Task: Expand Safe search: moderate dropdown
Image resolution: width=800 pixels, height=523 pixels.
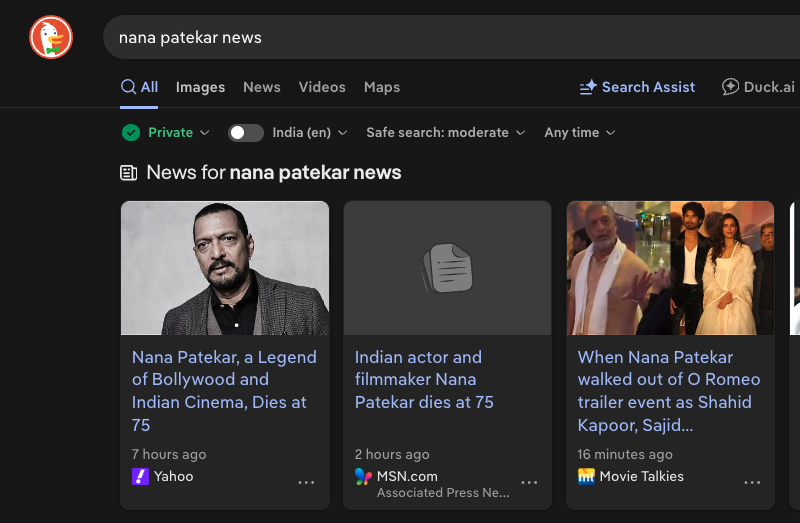Action: (x=445, y=133)
